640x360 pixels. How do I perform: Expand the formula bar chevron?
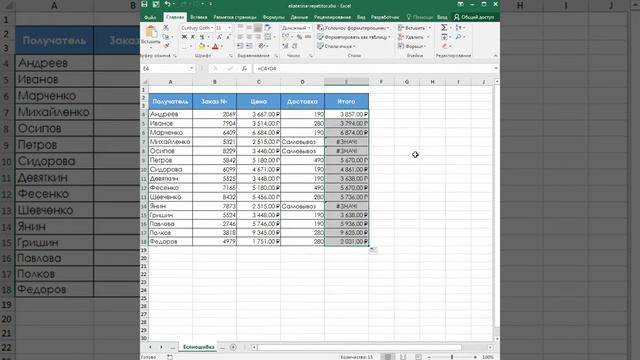pyautogui.click(x=496, y=69)
